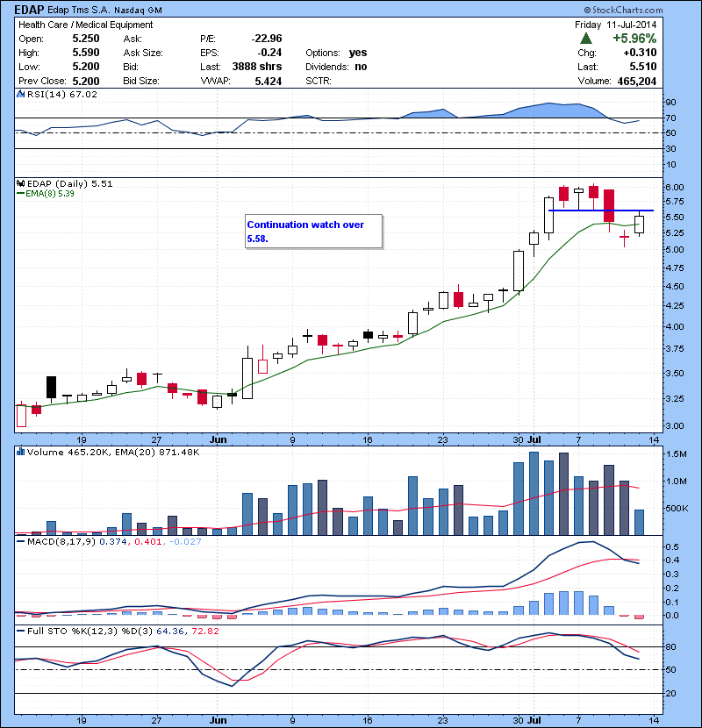Click the Full STO legend line marker
702x728 pixels.
point(20,631)
